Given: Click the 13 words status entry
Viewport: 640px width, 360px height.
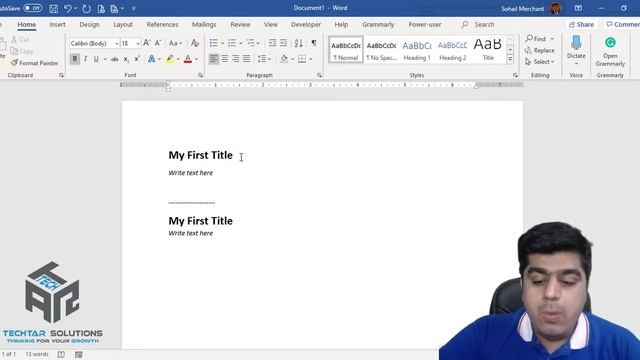Looking at the screenshot, I should (x=37, y=354).
